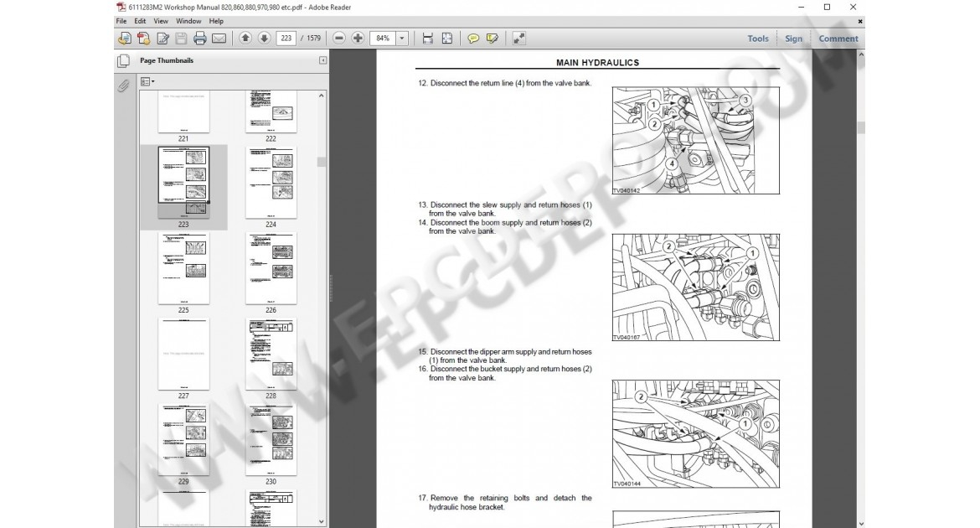Click the edit/sign document toolbar icon
The height and width of the screenshot is (528, 980).
[162, 39]
